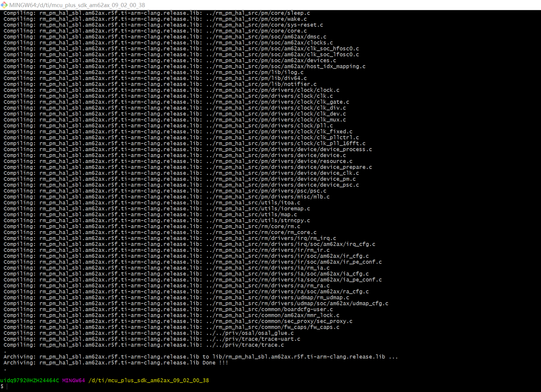This screenshot has width=541, height=392.
Task: Click the username uidq9792@HZH24464C in the prompt
Action: pos(30,380)
